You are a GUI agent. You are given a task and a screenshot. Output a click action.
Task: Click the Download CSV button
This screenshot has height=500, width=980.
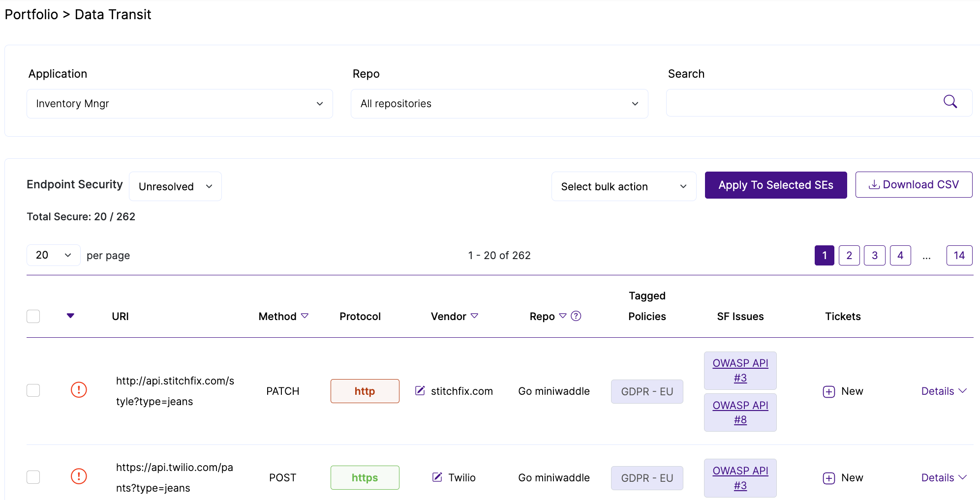(x=914, y=185)
